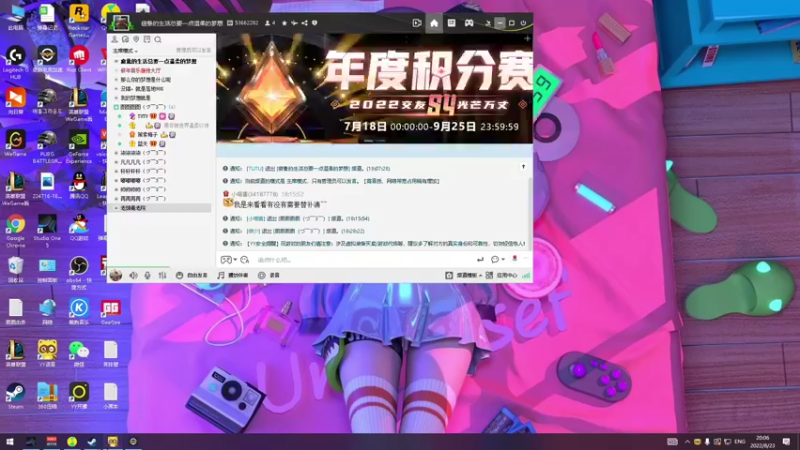This screenshot has height=450, width=800.
Task: Open Studio One 5 desktop icon
Action: pyautogui.click(x=47, y=231)
